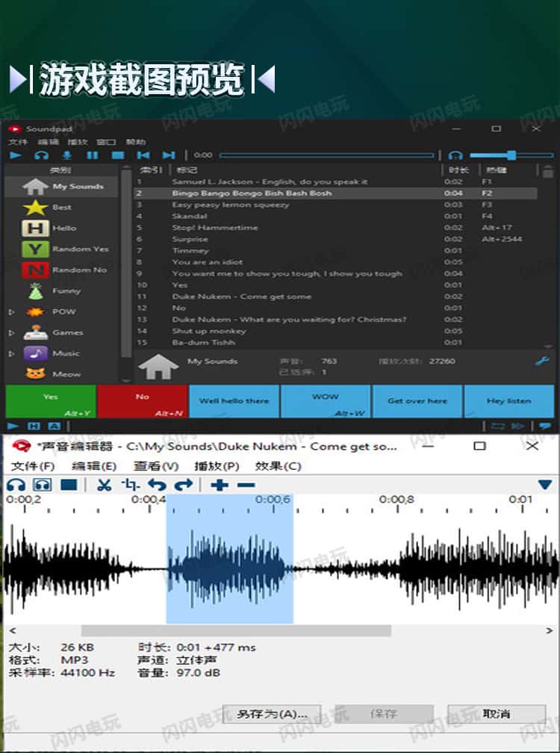Click the headphones play-on-speakers icon in Soundpad toolbar
560x753 pixels.
tap(42, 155)
